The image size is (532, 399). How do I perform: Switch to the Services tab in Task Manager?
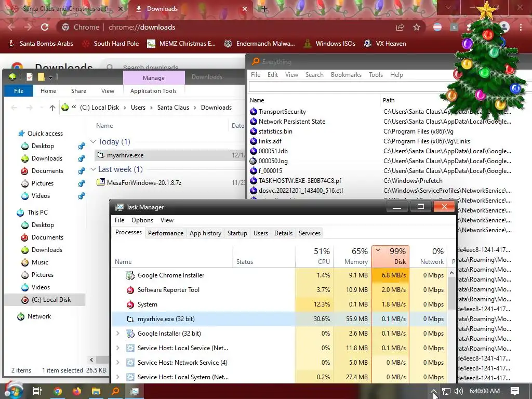(x=310, y=233)
